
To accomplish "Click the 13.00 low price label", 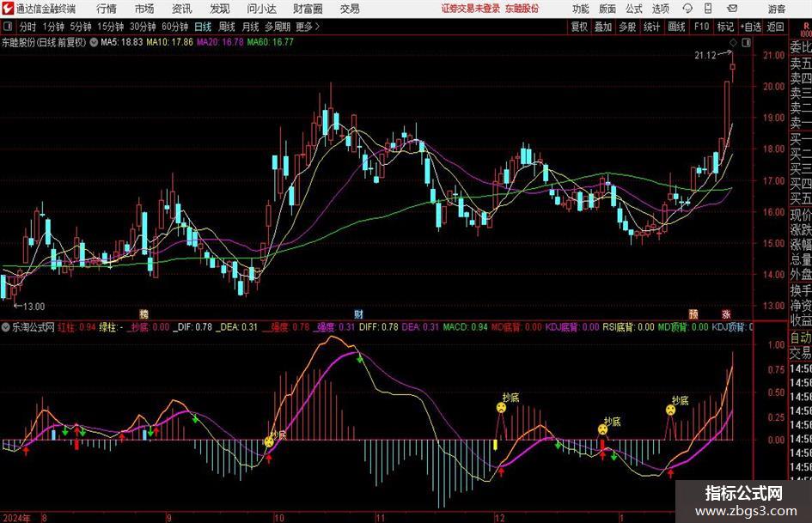I will click(34, 307).
